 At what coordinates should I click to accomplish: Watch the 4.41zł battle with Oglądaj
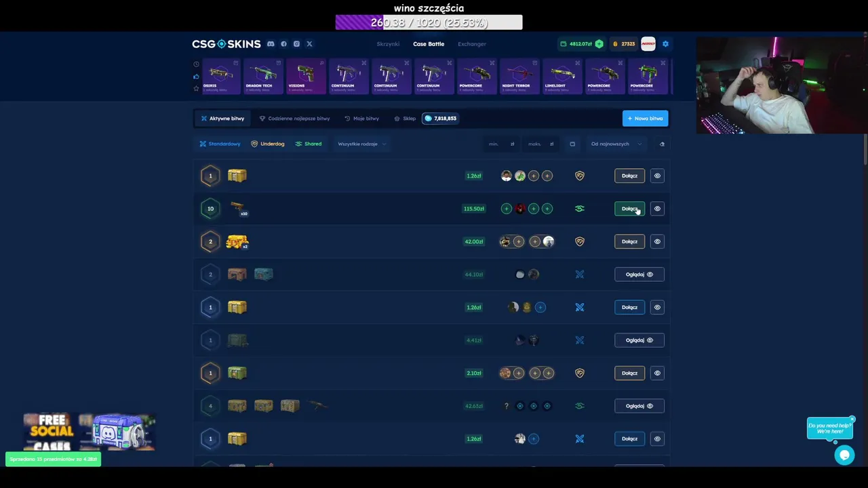(x=639, y=340)
